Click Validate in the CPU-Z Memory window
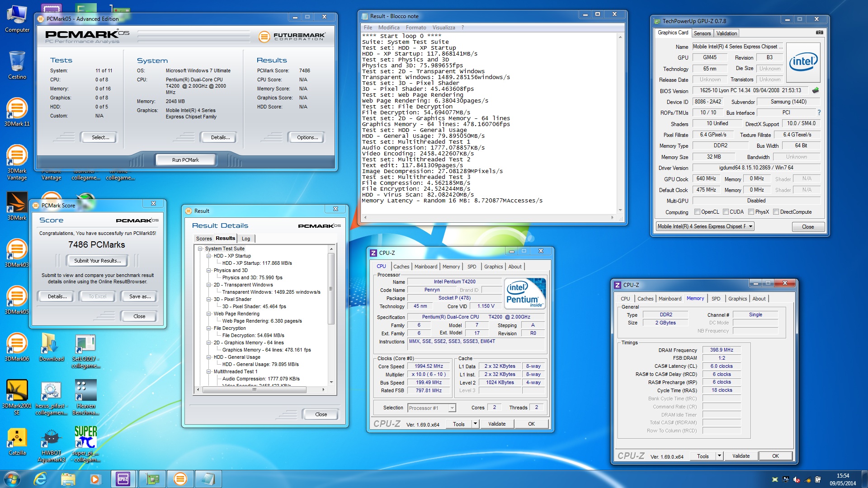Viewport: 868px width, 488px height. click(741, 456)
